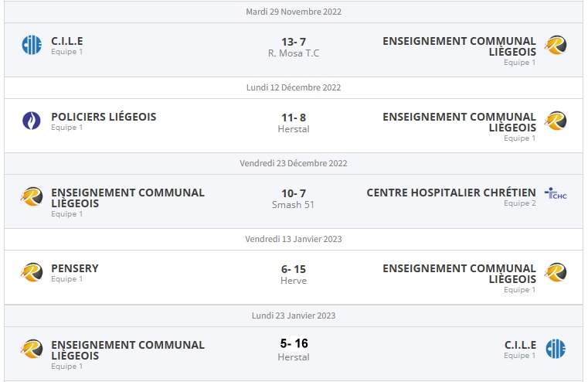Open the Pensery team link
Image resolution: width=588 pixels, height=382 pixels.
coord(75,268)
